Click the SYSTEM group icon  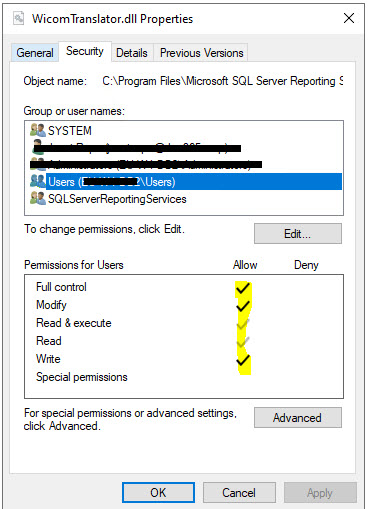click(38, 130)
